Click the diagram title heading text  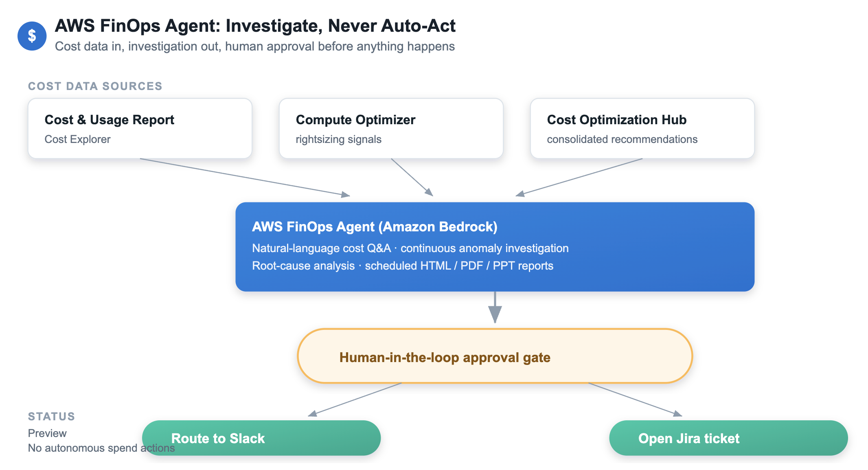point(255,26)
